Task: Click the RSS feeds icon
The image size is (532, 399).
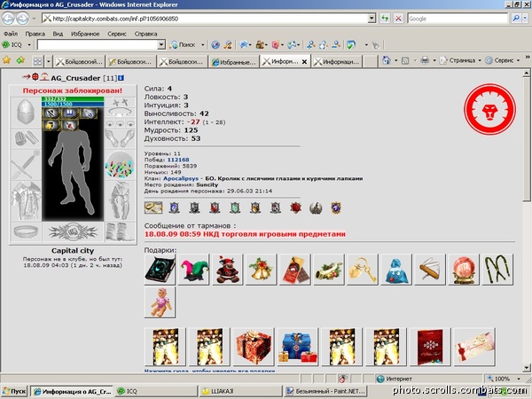Action: 405,60
